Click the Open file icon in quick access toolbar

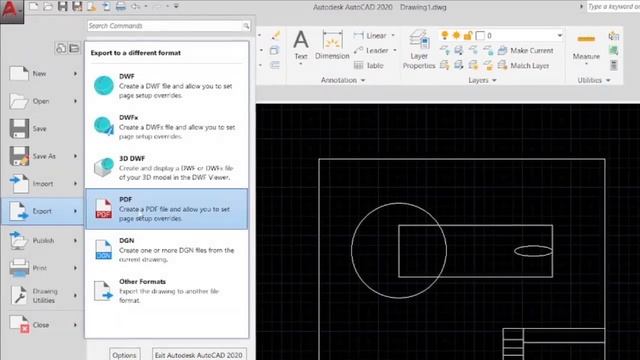pyautogui.click(x=48, y=6)
